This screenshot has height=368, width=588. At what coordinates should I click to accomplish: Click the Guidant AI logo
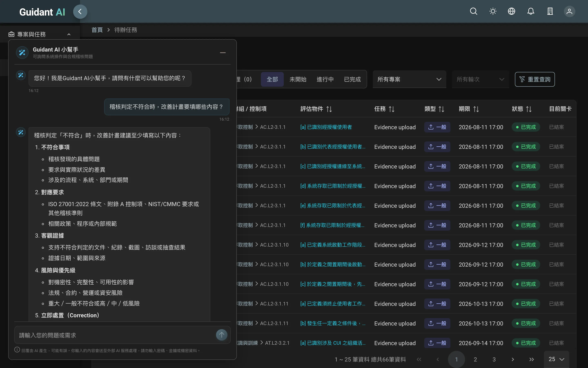(x=42, y=12)
